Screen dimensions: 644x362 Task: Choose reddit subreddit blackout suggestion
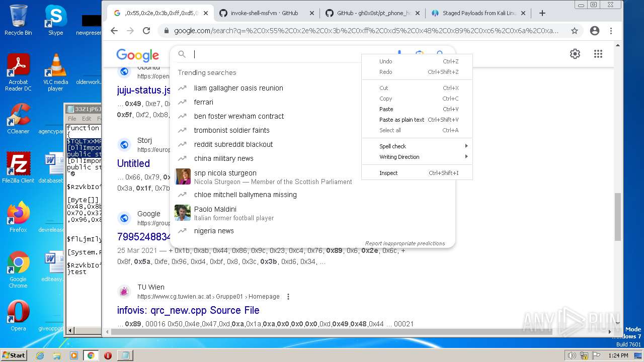pyautogui.click(x=233, y=144)
